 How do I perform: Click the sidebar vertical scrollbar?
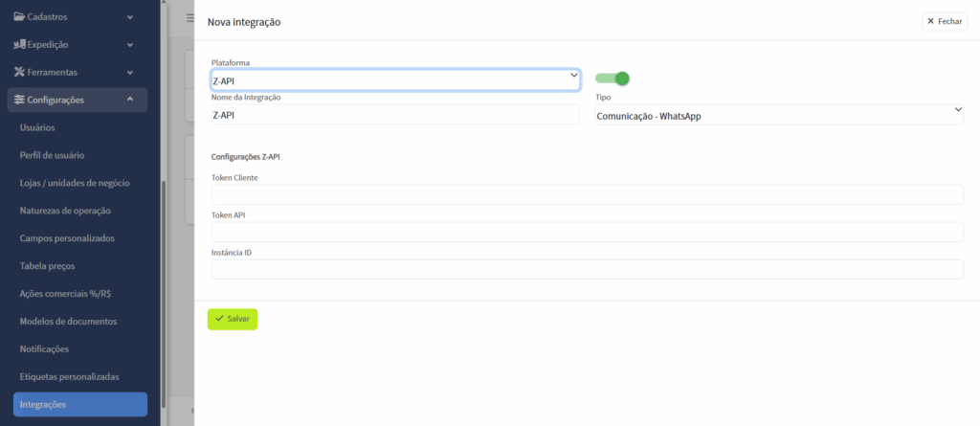163,287
